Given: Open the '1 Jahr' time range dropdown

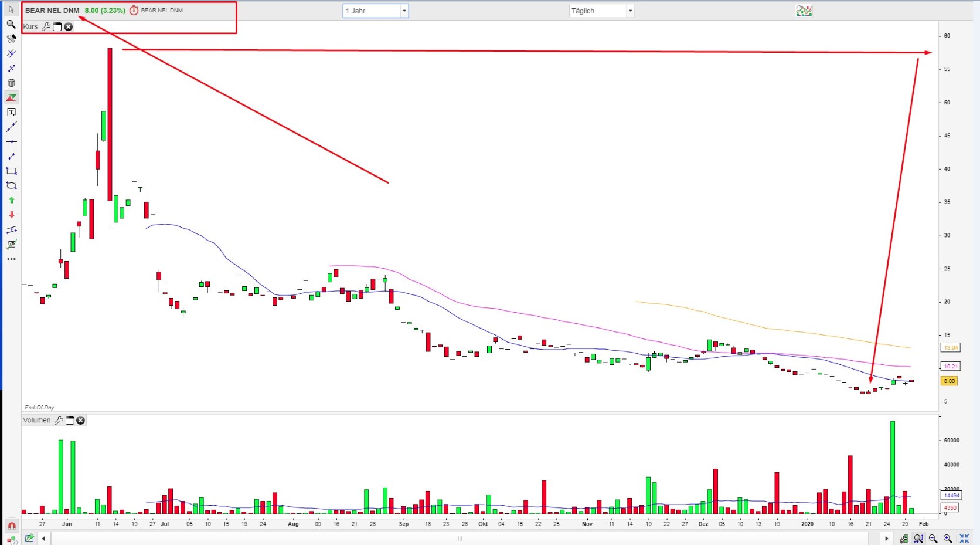Looking at the screenshot, I should pyautogui.click(x=376, y=11).
